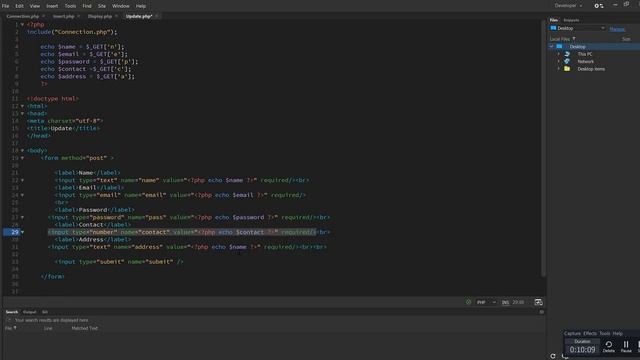640x360 pixels.
Task: Close the Display.php document tab
Action: tap(116, 16)
